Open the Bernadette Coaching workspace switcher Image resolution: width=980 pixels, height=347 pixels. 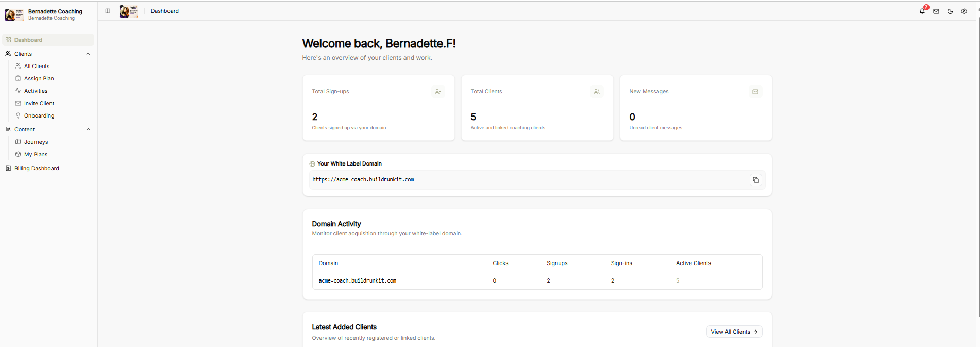point(48,14)
